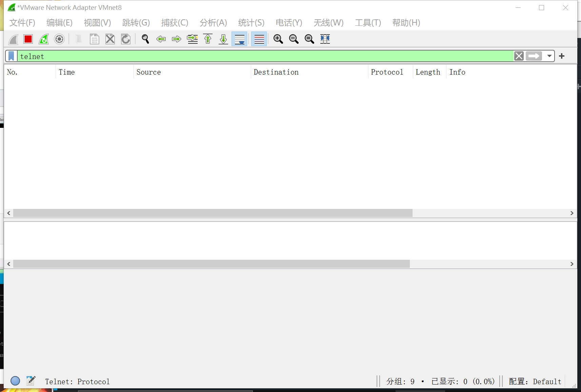Click packet list scrollbar left arrow
Viewport: 581px width, 392px height.
pyautogui.click(x=9, y=213)
